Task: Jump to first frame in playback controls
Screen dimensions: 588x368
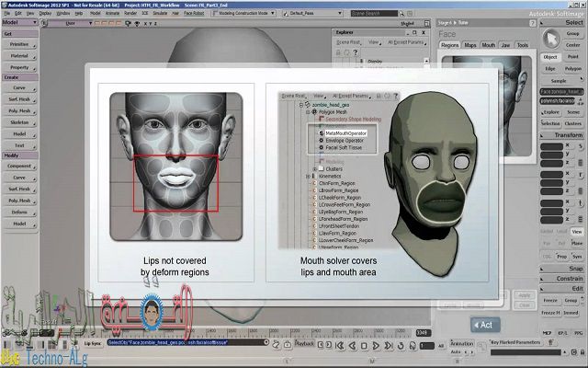Action: pos(340,346)
